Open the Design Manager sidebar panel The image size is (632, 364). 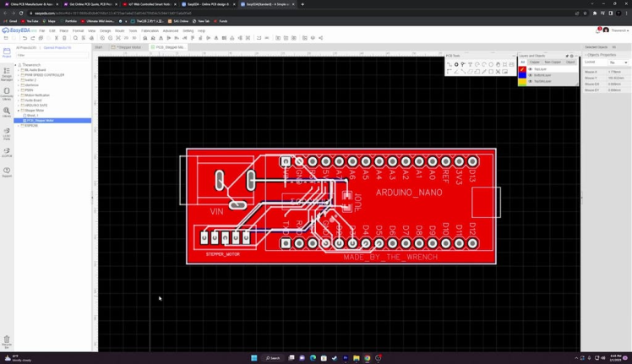(x=7, y=73)
